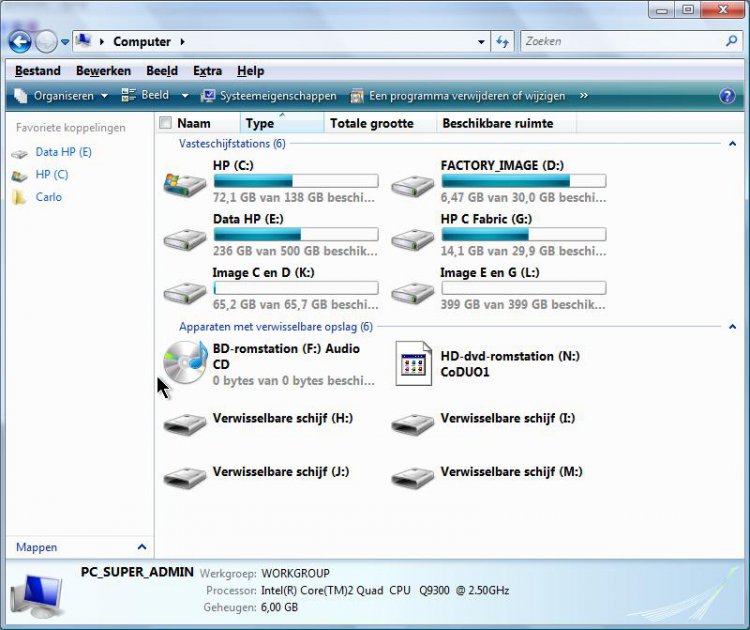Open the Help menu
The height and width of the screenshot is (630, 750).
251,71
